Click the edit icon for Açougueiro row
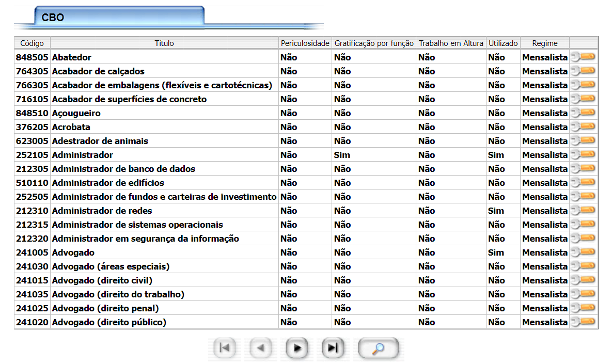The height and width of the screenshot is (364, 612). (x=584, y=113)
